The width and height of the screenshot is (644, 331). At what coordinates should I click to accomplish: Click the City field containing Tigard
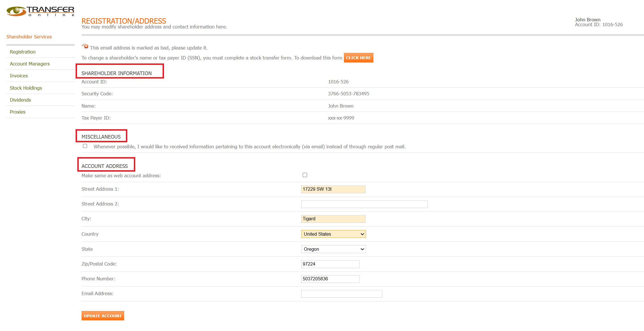click(x=333, y=219)
